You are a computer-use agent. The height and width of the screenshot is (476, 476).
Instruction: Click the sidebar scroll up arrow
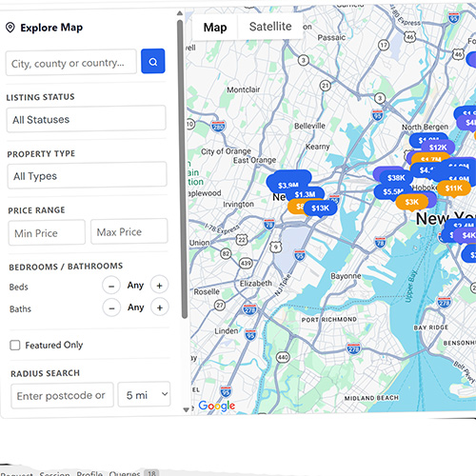point(180,13)
